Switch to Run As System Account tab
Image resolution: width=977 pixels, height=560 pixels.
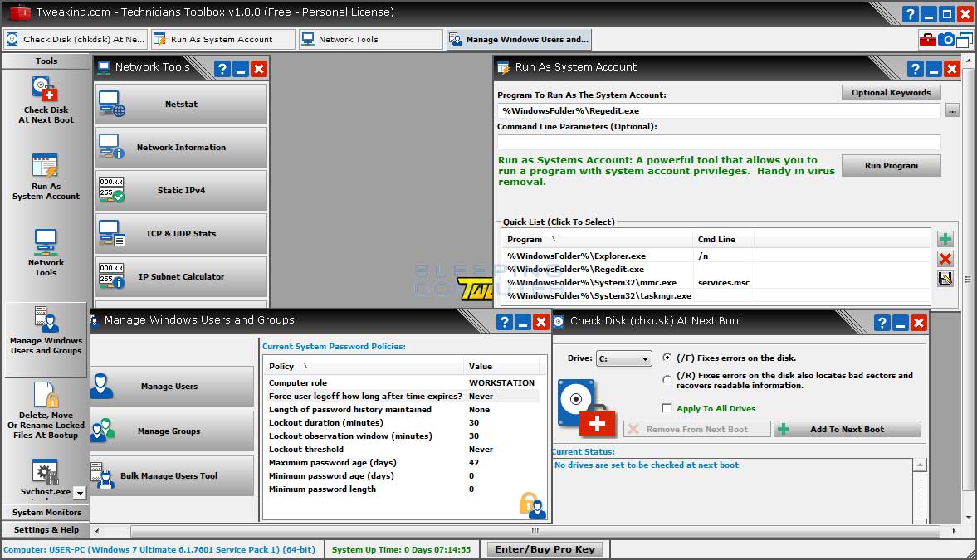click(223, 39)
